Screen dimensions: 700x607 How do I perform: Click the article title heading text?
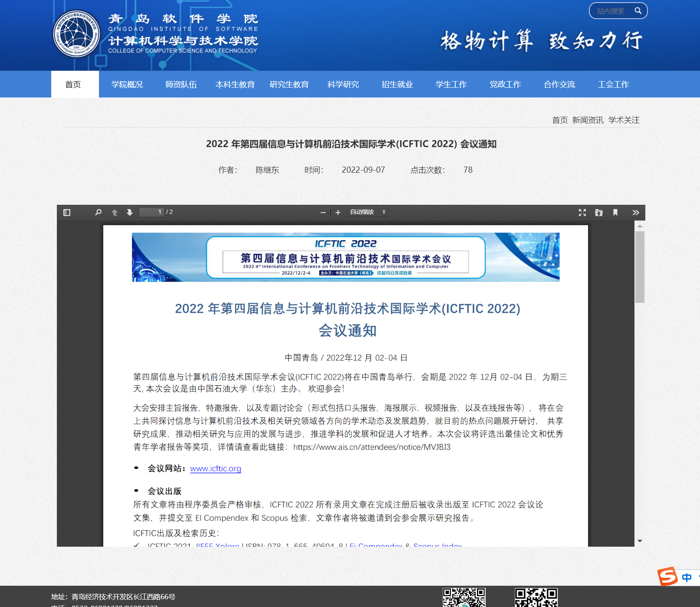point(351,144)
